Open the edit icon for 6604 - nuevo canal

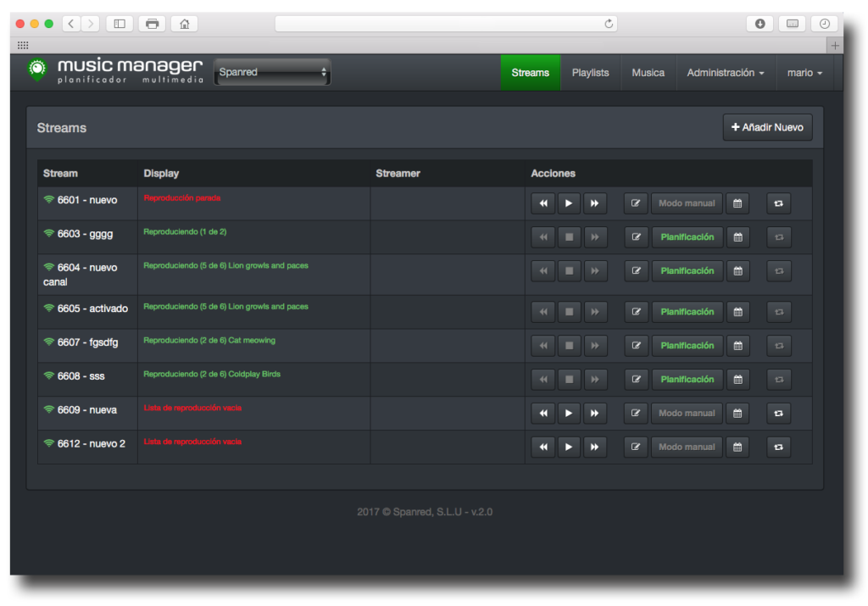pyautogui.click(x=636, y=271)
